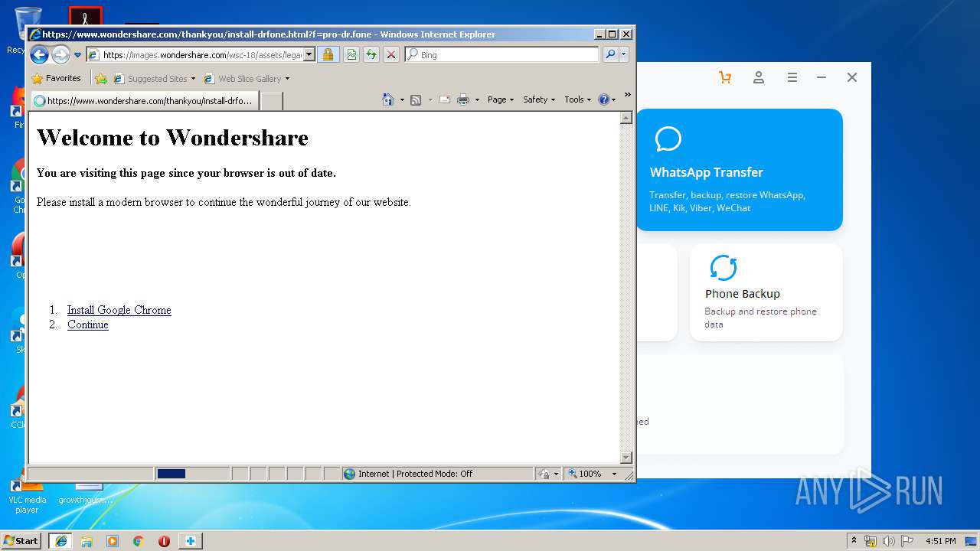The width and height of the screenshot is (980, 551).
Task: Click Add to Favorites Bar icon
Action: tap(101, 78)
